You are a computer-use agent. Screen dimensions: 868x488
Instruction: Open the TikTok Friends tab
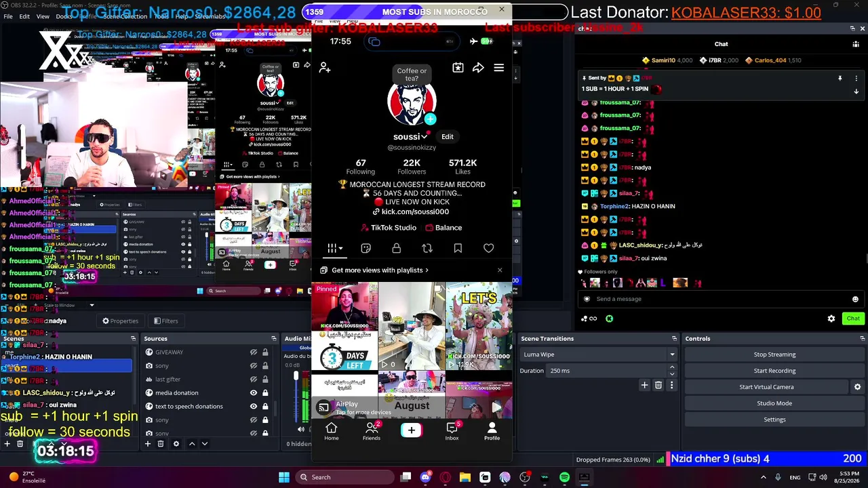click(372, 432)
